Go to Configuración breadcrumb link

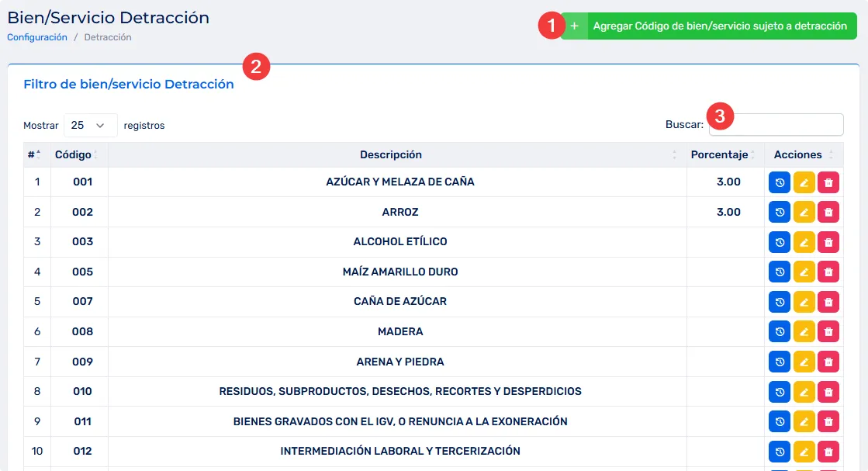[x=37, y=37]
